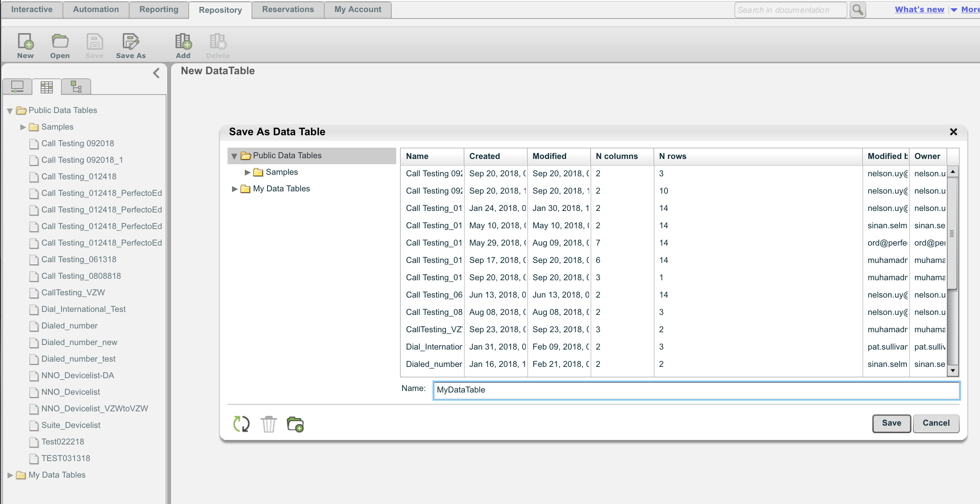Click the Open folder icon
Screen dimensions: 980x504
point(60,42)
